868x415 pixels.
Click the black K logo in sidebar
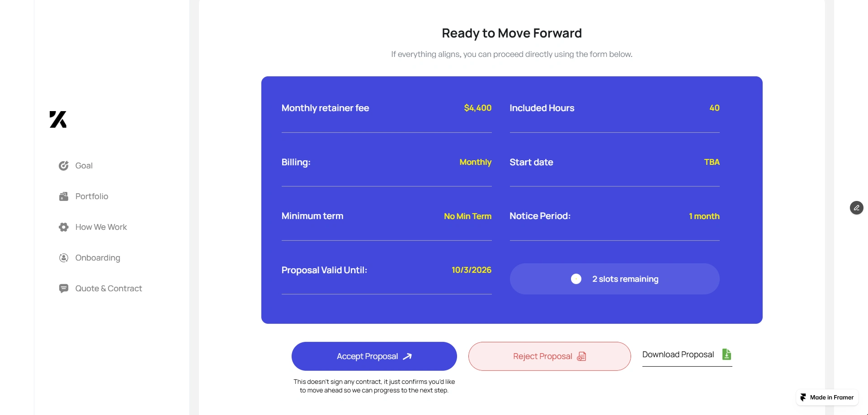[58, 120]
